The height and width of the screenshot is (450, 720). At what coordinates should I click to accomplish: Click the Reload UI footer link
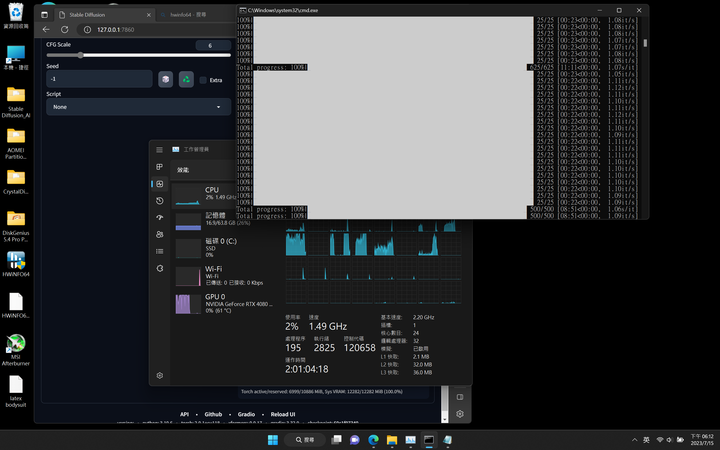click(283, 414)
